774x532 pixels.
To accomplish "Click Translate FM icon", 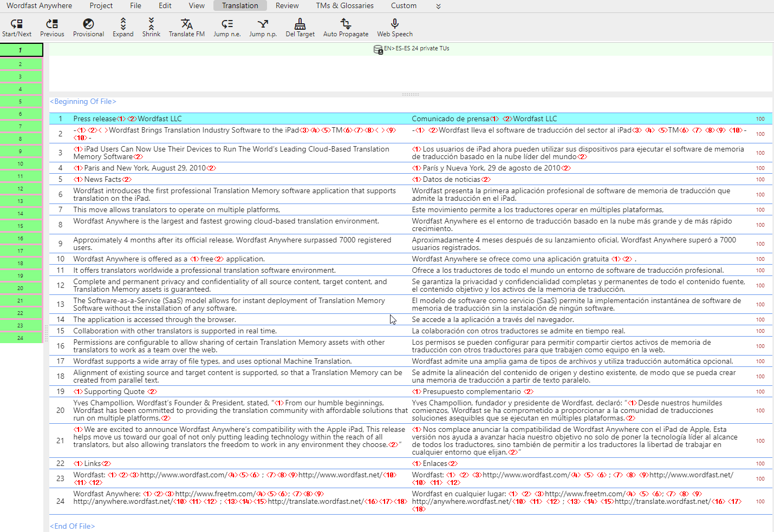I will [186, 24].
